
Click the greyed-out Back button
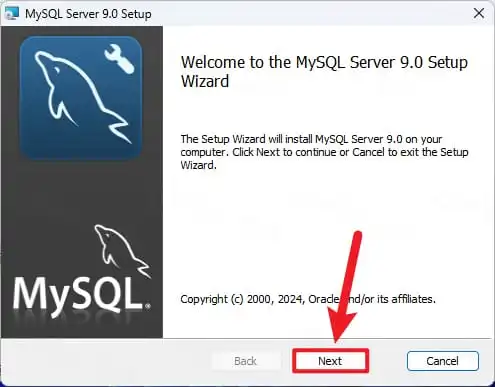tap(246, 361)
